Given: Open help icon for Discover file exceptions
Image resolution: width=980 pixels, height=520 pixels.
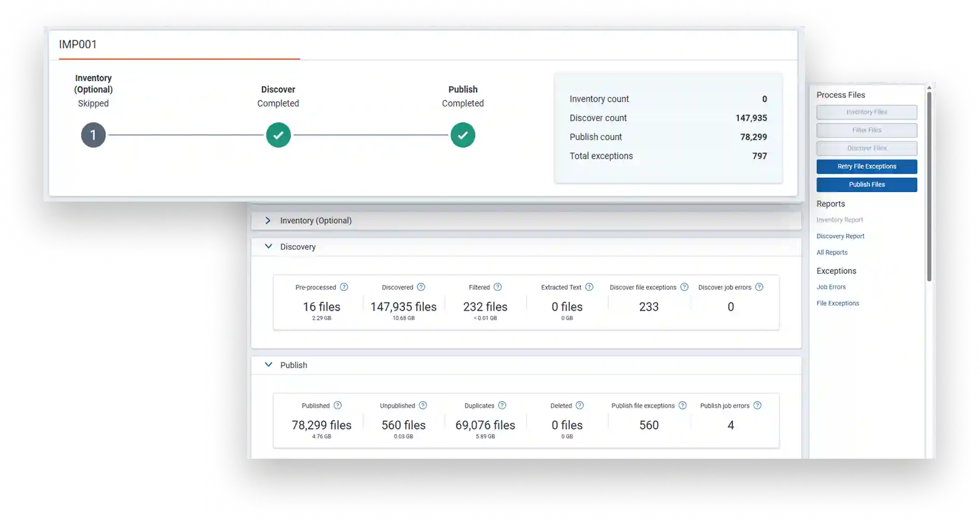Looking at the screenshot, I should tap(684, 287).
